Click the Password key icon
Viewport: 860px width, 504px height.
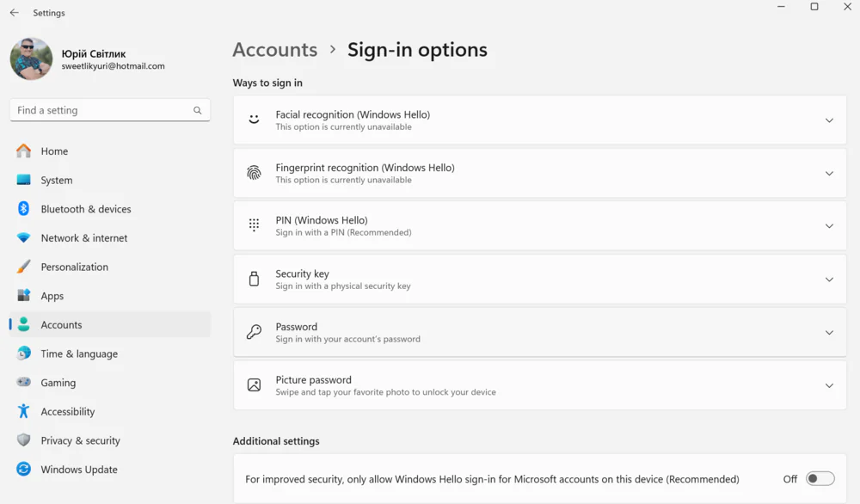(x=254, y=332)
